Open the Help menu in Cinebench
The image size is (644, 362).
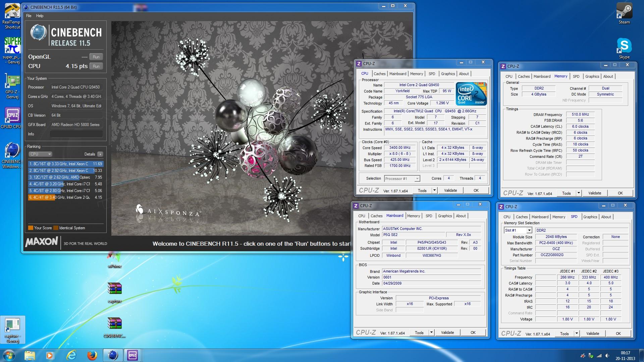click(x=40, y=16)
